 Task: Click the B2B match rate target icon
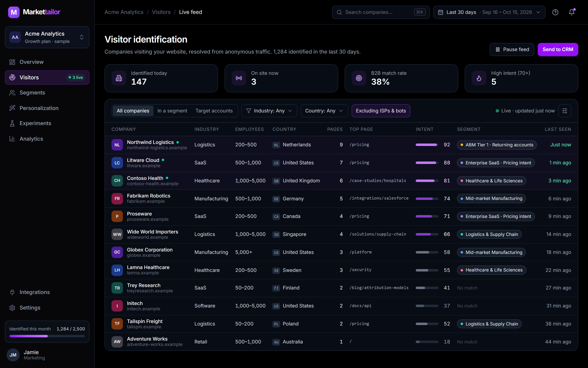pos(359,78)
